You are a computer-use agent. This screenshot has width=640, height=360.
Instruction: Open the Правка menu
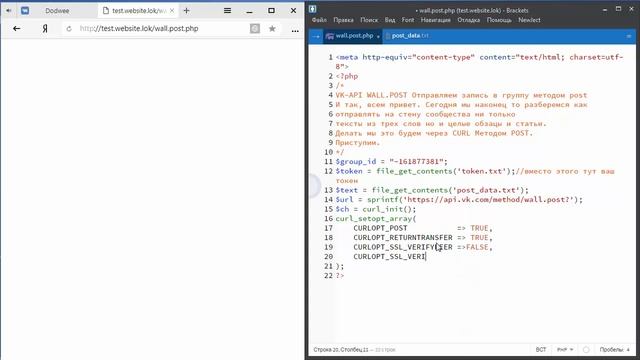coord(343,20)
